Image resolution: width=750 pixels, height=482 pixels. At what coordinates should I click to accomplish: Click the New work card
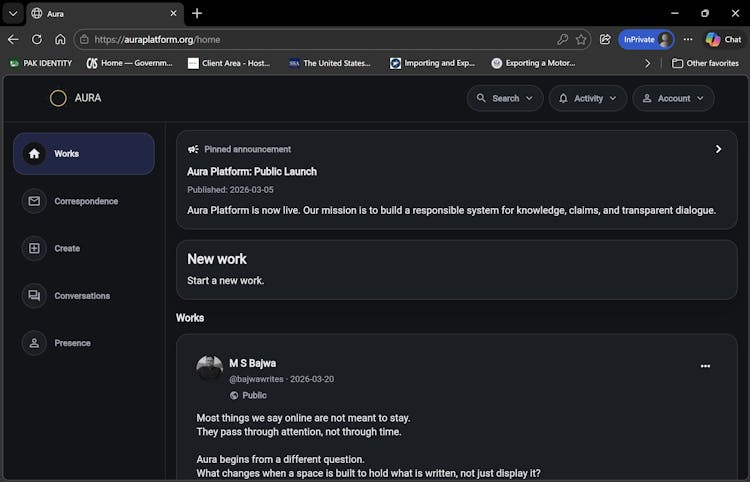tap(457, 269)
